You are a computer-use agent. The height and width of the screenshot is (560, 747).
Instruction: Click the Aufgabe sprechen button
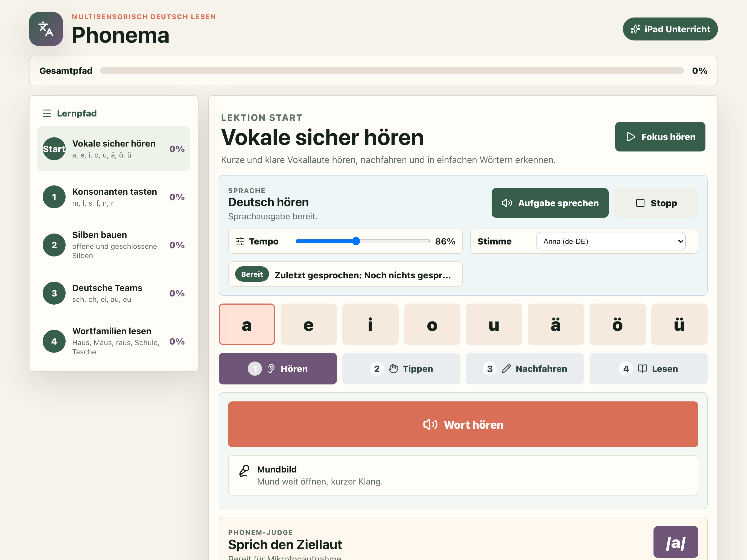[550, 203]
